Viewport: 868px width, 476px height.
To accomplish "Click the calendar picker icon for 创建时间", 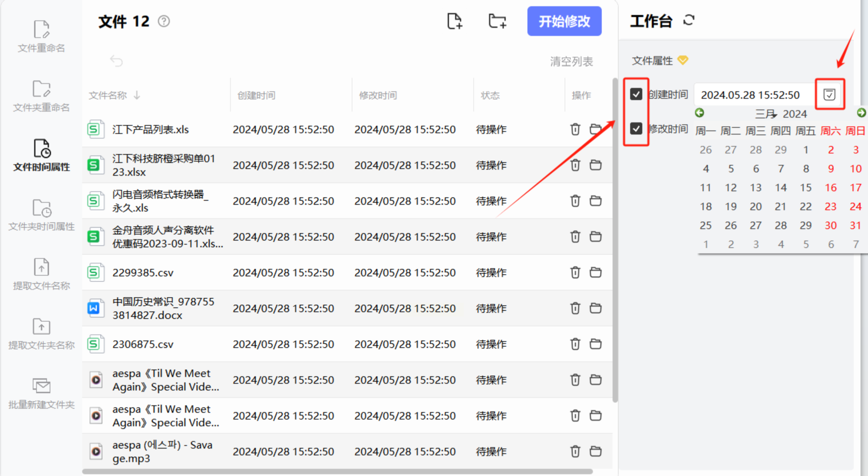I will 829,95.
